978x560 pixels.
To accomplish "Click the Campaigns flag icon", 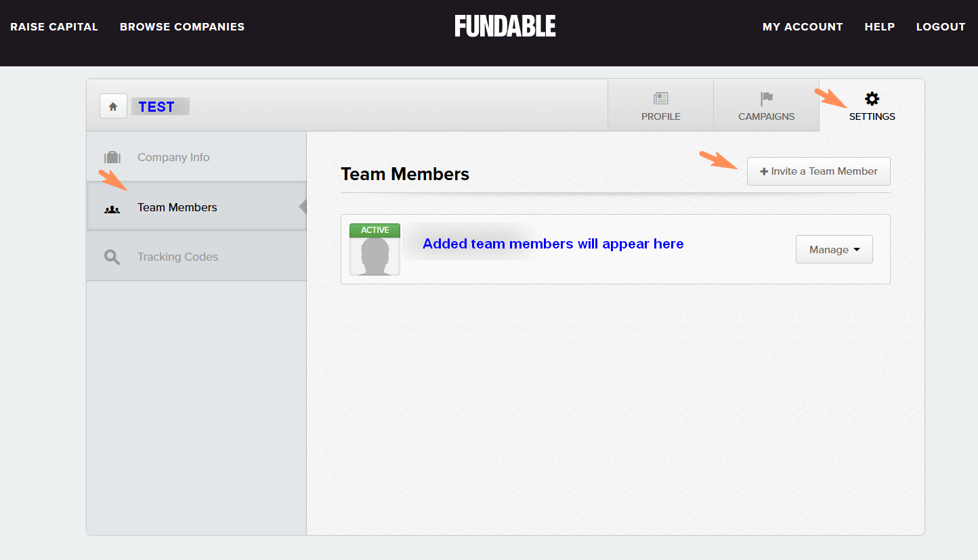I will (767, 99).
